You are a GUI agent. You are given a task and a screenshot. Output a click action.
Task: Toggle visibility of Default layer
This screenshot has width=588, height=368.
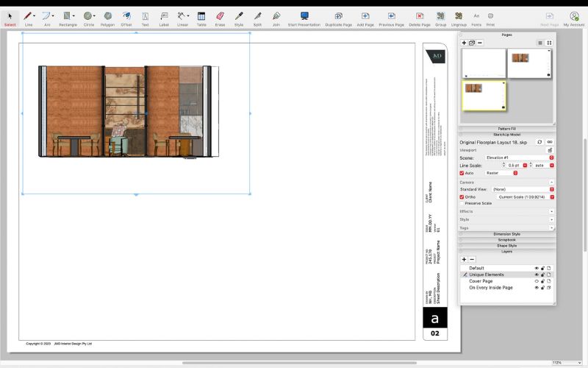tap(537, 268)
